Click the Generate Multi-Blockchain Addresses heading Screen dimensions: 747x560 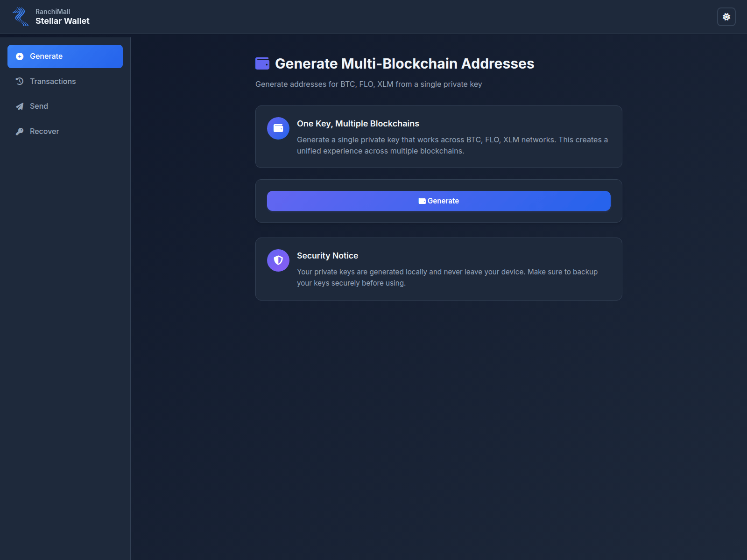pos(405,64)
